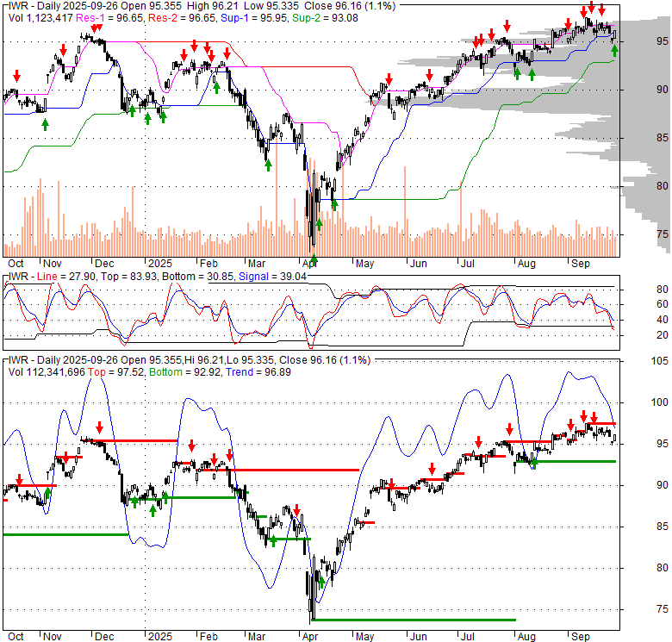Screen dimensions: 672x642
Task: Click 'Close 96.16 (1.1%)' in top chart header
Action: 350,6
